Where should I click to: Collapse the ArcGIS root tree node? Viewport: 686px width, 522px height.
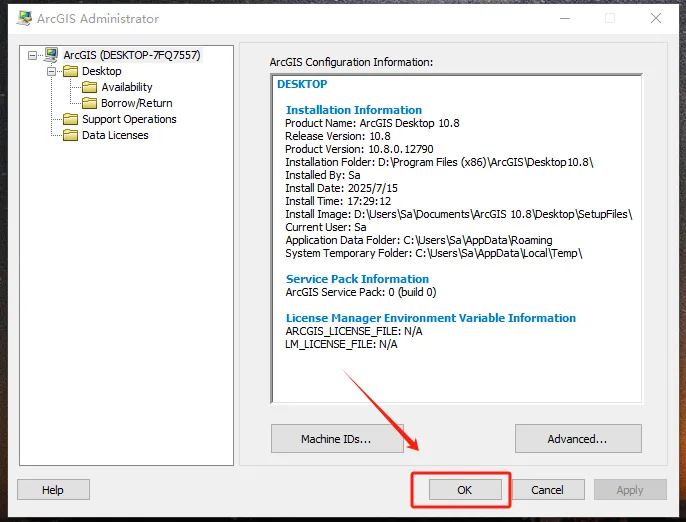(x=32, y=55)
